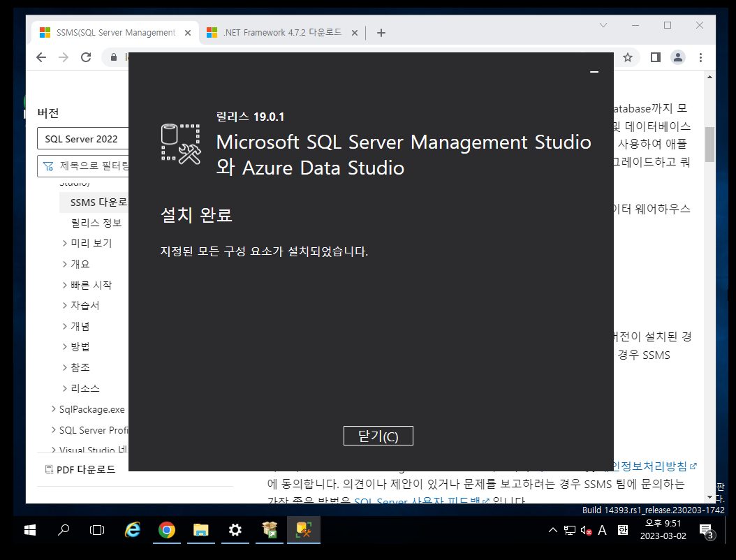Open the taskbar clock showing 오후 9:51

663,530
